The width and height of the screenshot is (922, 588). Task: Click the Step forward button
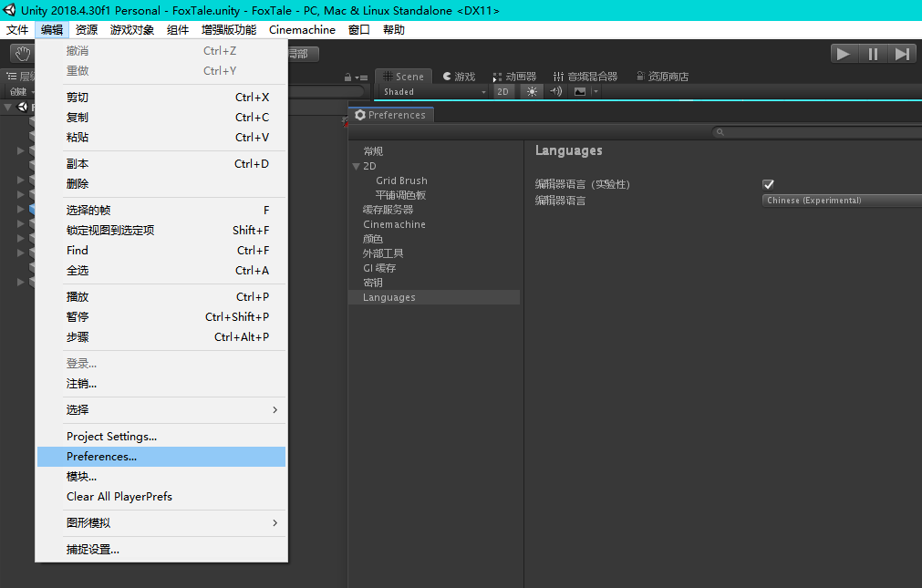901,54
